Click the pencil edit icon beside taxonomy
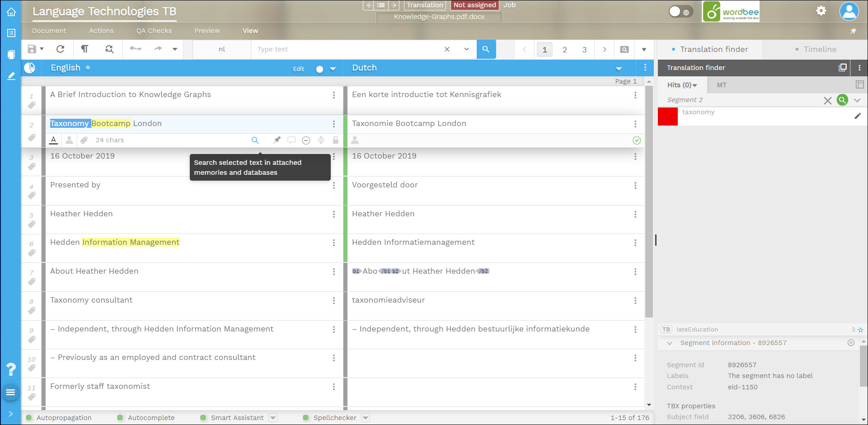Image resolution: width=868 pixels, height=425 pixels. tap(857, 116)
